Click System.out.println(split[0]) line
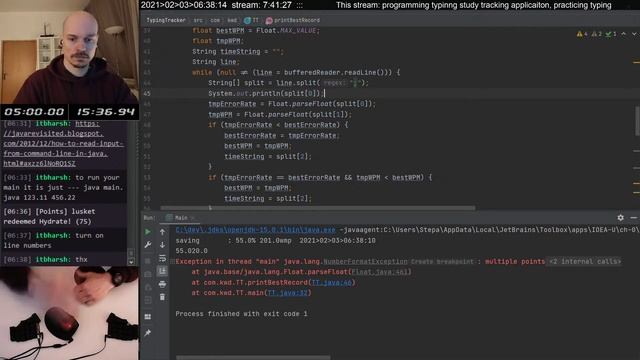The width and height of the screenshot is (640, 360). pos(266,93)
